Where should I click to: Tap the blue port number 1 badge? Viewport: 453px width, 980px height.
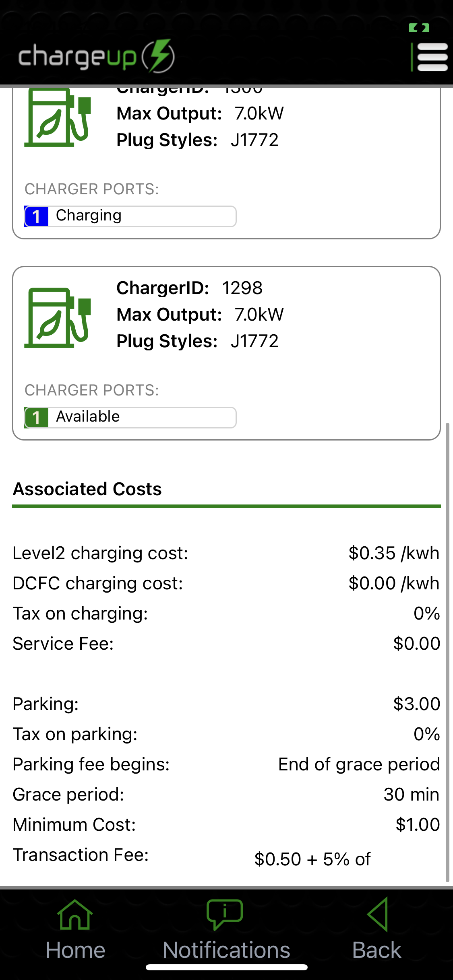[x=37, y=216]
